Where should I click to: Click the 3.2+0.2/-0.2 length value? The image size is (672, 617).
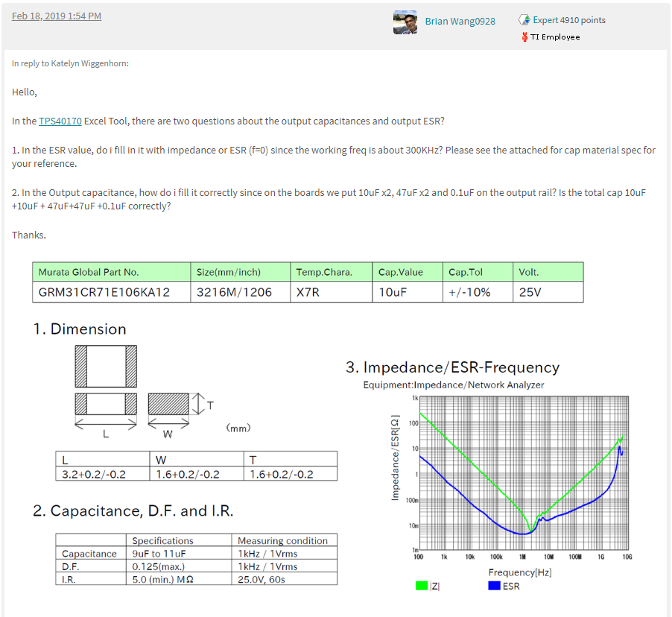102,474
